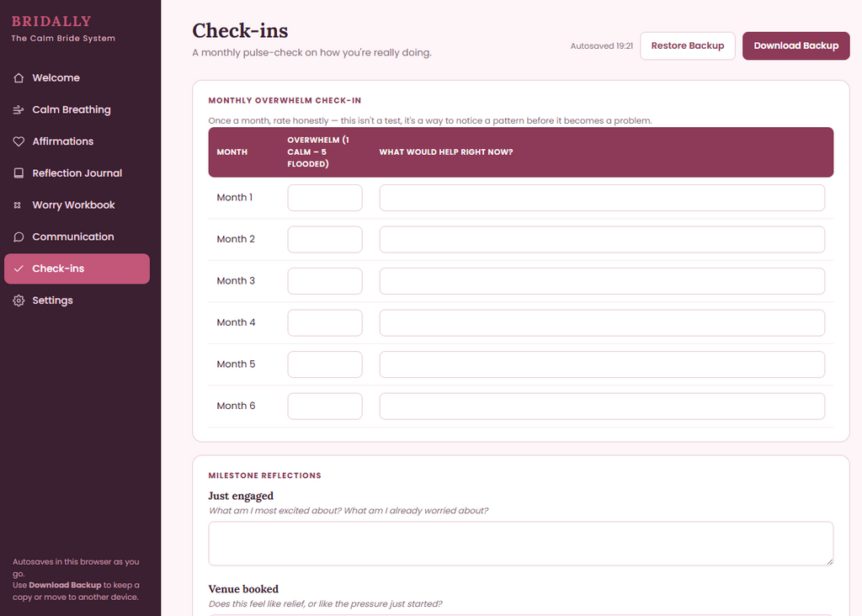
Task: Click the Restore Backup button
Action: 687,45
